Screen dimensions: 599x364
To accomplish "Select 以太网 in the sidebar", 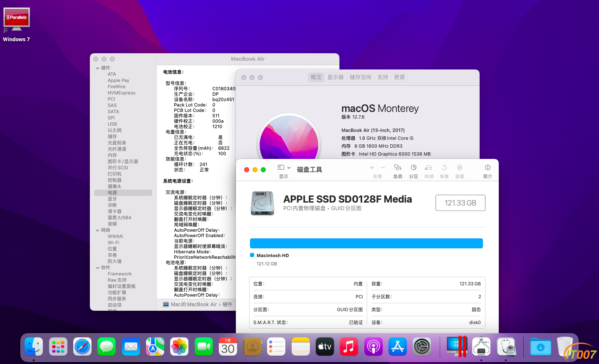I will point(114,130).
